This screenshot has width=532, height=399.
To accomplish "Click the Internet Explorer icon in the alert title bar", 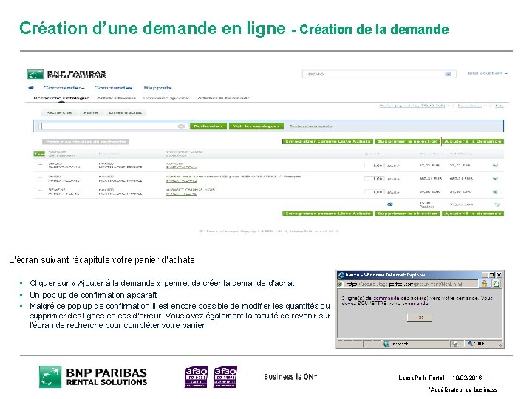I will coord(341,275).
